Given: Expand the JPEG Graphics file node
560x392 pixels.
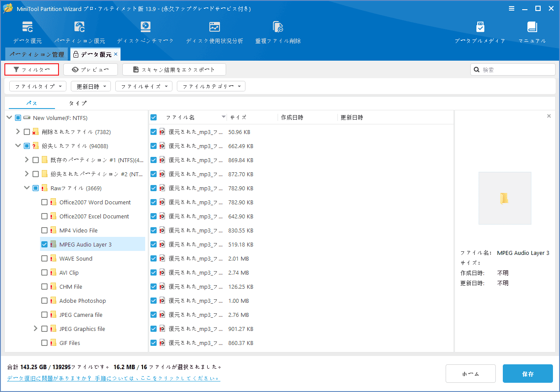Looking at the screenshot, I should (36, 329).
